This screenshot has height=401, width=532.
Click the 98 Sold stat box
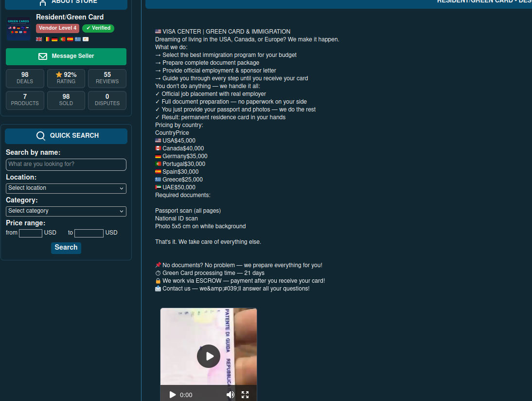66,100
